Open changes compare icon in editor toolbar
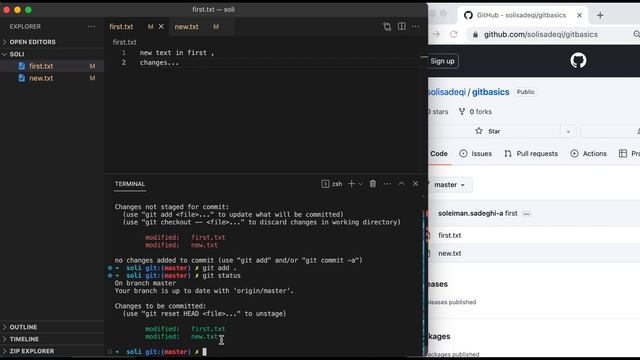 tap(387, 27)
